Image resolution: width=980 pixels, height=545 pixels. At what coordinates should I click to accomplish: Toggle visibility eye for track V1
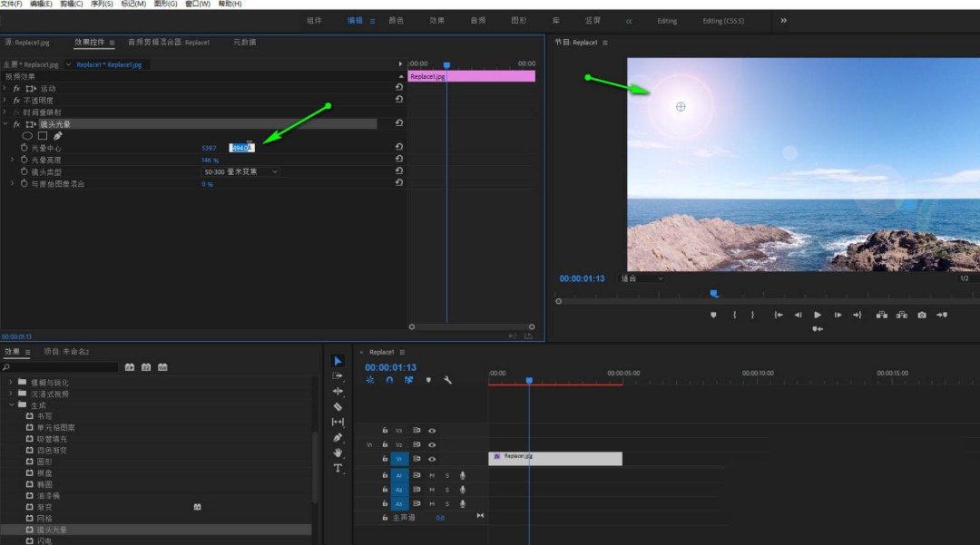click(432, 459)
